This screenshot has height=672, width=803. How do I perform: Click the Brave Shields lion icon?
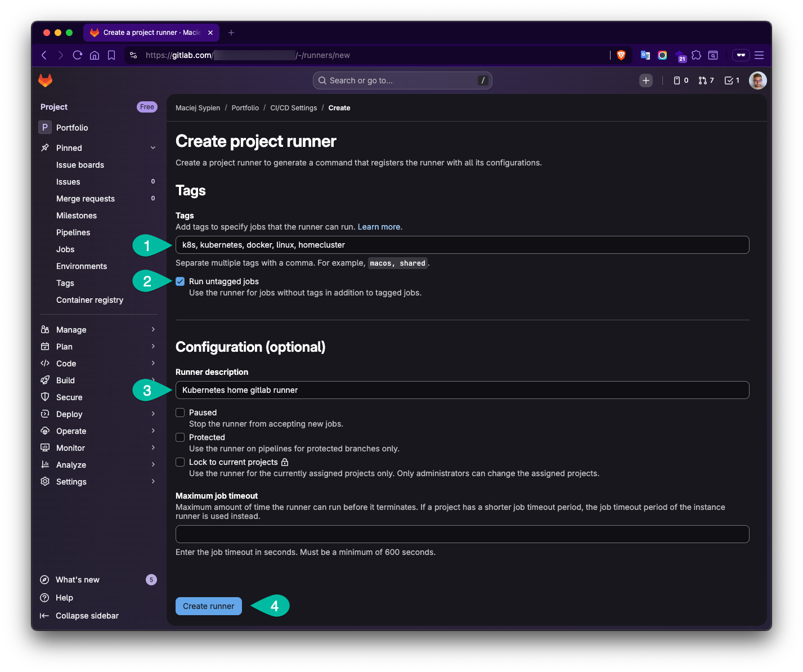621,55
